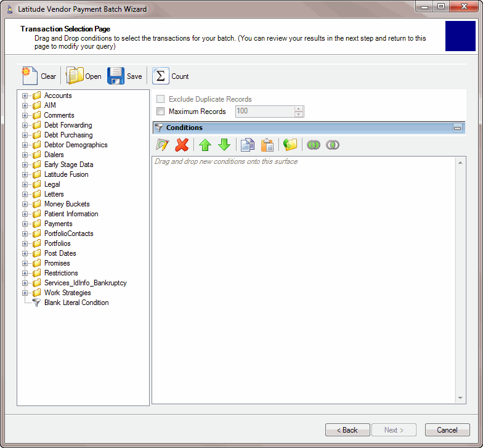Click the Maximum Records value field
483x448 pixels.
pos(265,111)
